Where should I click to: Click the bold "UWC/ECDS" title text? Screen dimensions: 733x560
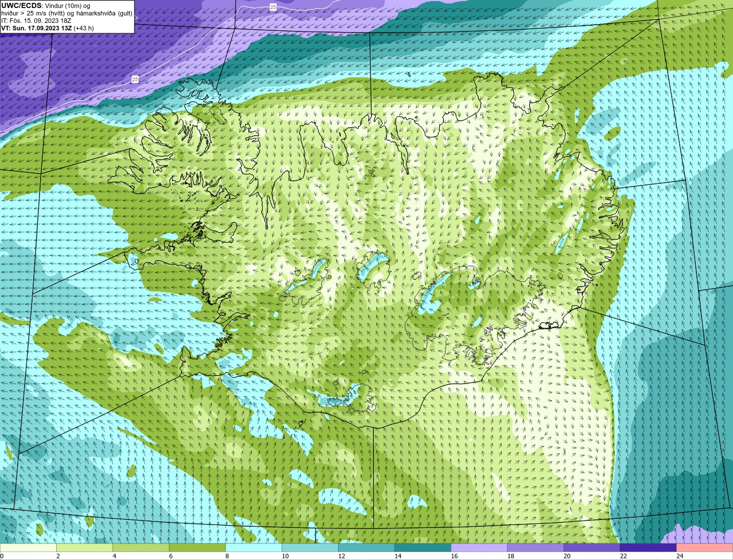coord(21,6)
